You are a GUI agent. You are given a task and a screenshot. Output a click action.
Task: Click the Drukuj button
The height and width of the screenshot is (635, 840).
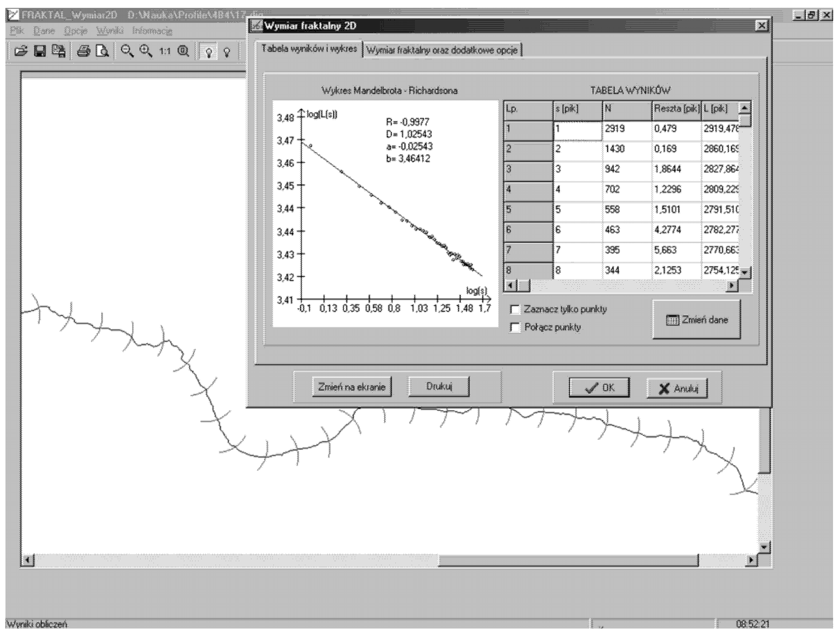click(439, 387)
